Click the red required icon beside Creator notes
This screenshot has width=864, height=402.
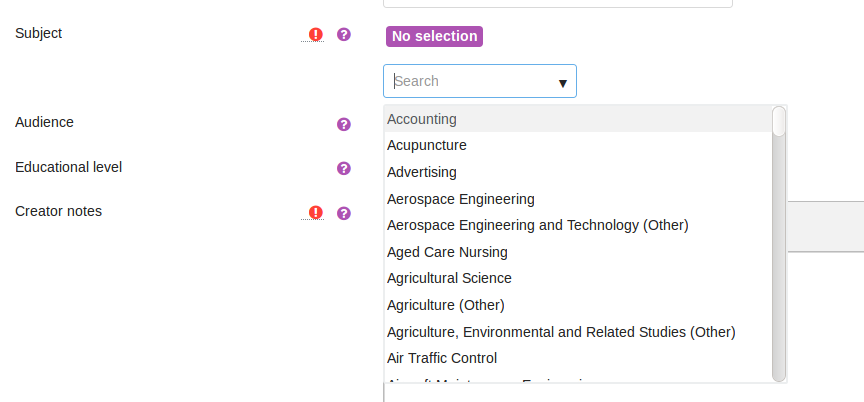point(315,213)
